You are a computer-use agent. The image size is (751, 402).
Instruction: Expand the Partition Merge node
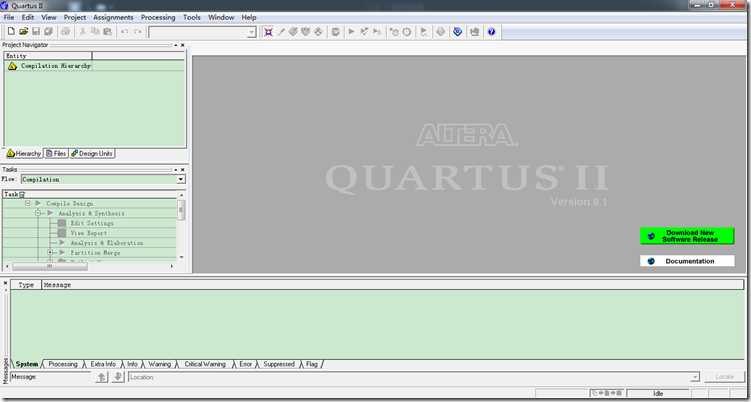(50, 253)
